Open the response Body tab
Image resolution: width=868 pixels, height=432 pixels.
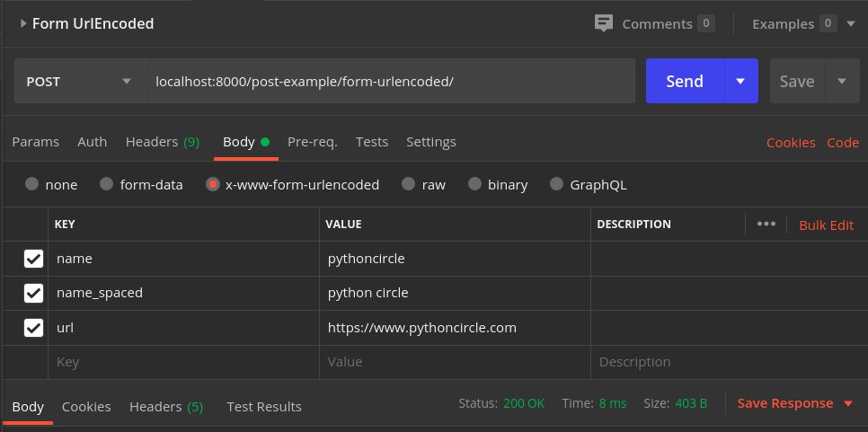pos(28,407)
